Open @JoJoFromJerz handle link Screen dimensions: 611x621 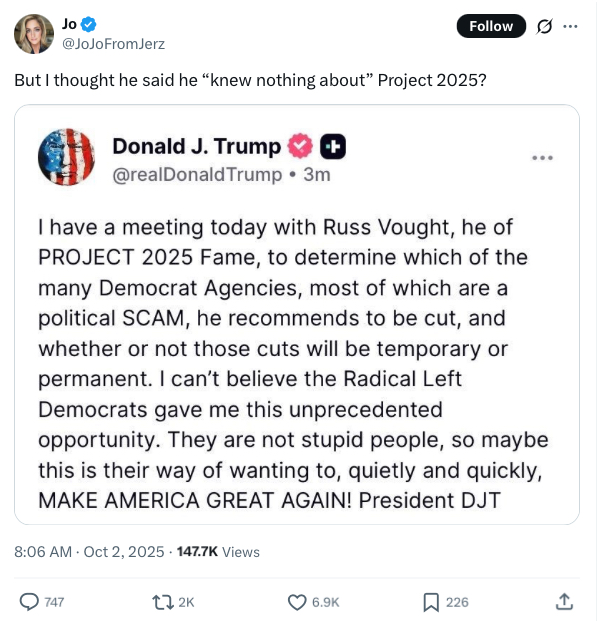pos(113,44)
